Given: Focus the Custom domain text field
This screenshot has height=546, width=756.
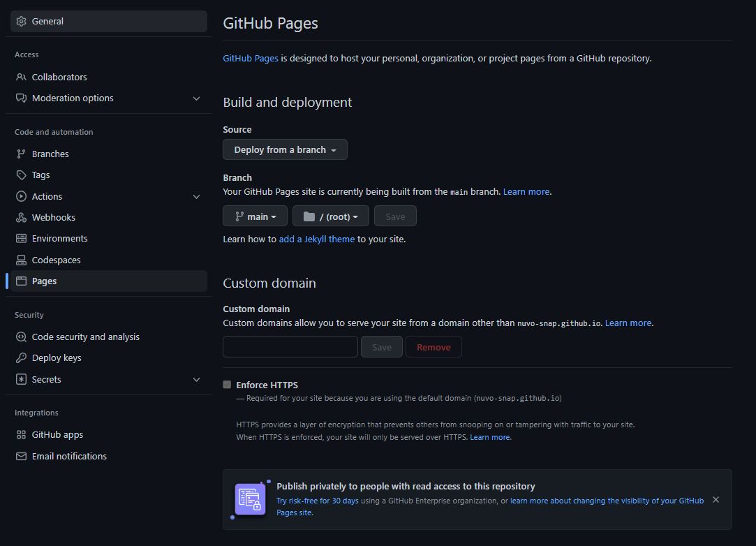Looking at the screenshot, I should coord(290,347).
